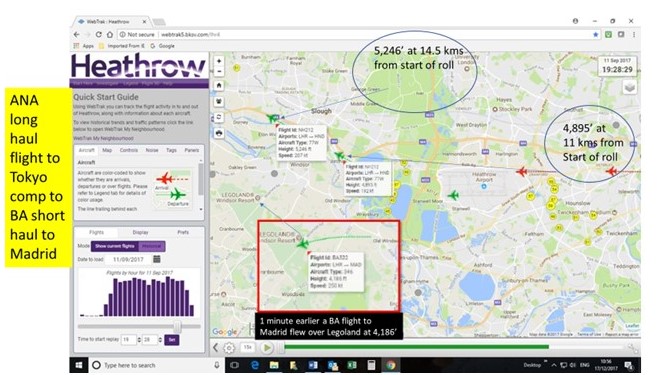Play the flight replay
Image resolution: width=668 pixels, height=375 pixels.
267,348
